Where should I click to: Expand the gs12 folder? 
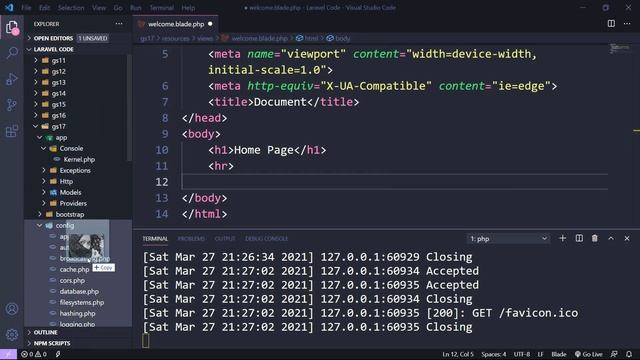click(x=78, y=71)
